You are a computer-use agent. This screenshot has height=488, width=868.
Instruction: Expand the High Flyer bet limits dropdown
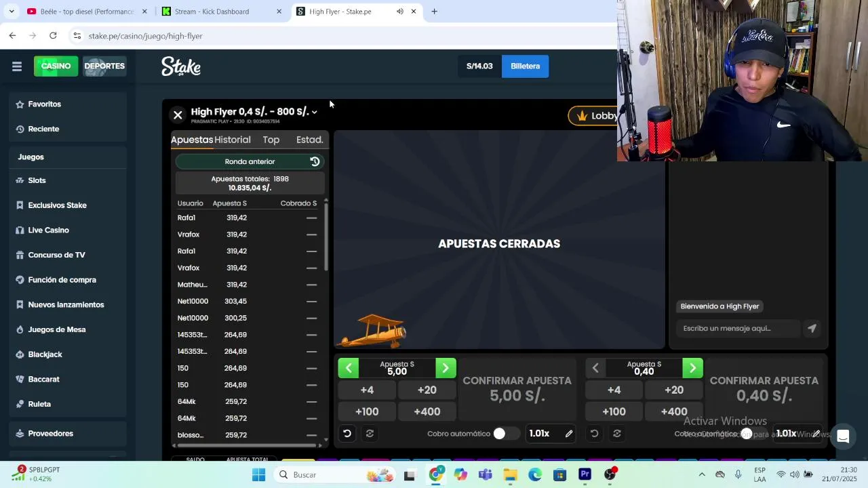314,113
